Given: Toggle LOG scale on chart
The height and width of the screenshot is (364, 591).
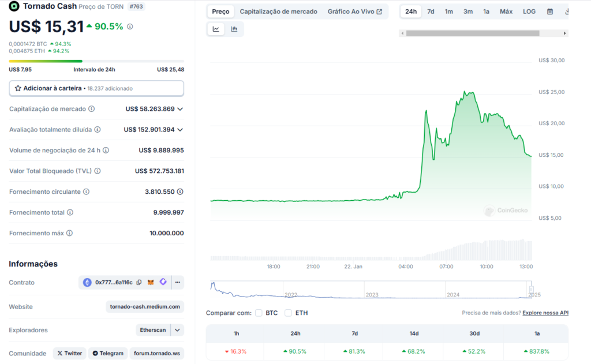Looking at the screenshot, I should (529, 12).
